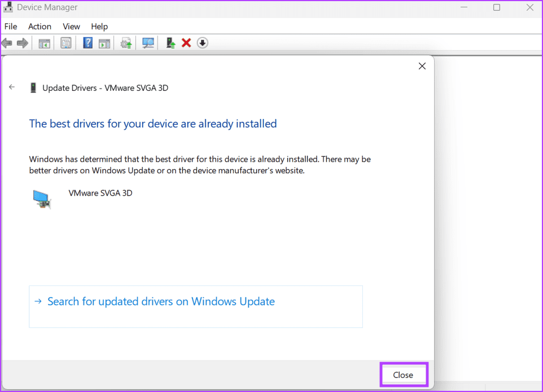Toggle the console tree pane icon

44,43
